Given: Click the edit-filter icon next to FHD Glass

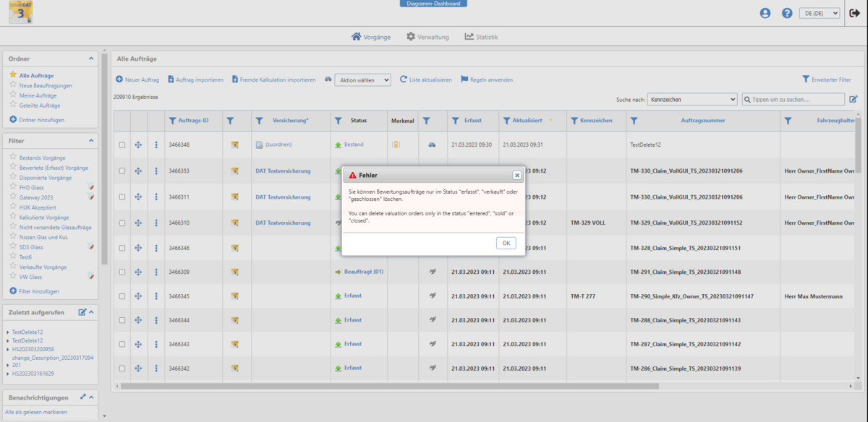Looking at the screenshot, I should 91,187.
